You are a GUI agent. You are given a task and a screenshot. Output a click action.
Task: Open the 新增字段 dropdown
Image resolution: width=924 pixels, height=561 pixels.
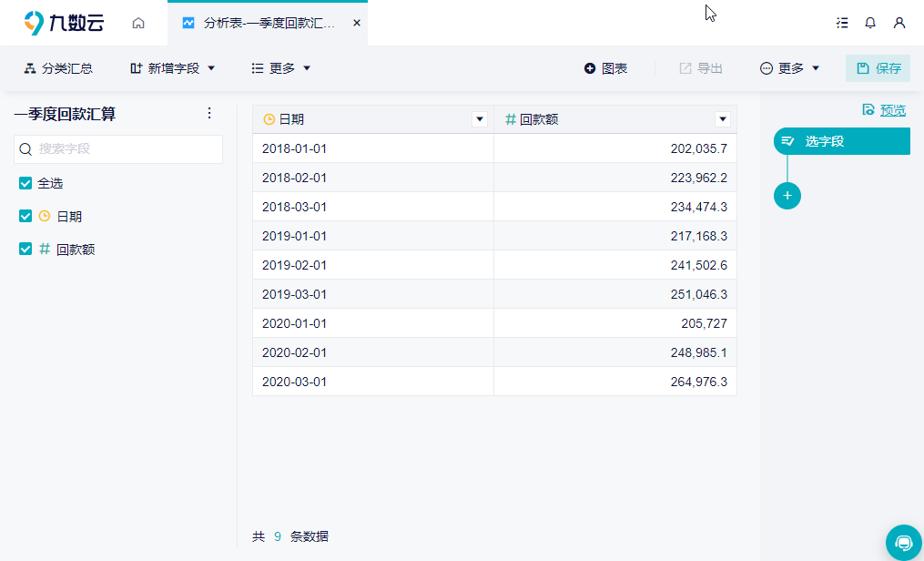click(x=173, y=68)
